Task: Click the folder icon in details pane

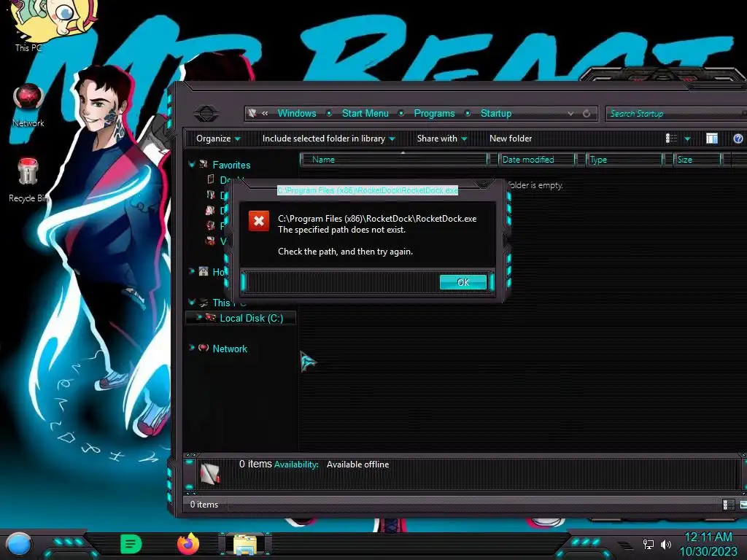Action: coord(210,473)
